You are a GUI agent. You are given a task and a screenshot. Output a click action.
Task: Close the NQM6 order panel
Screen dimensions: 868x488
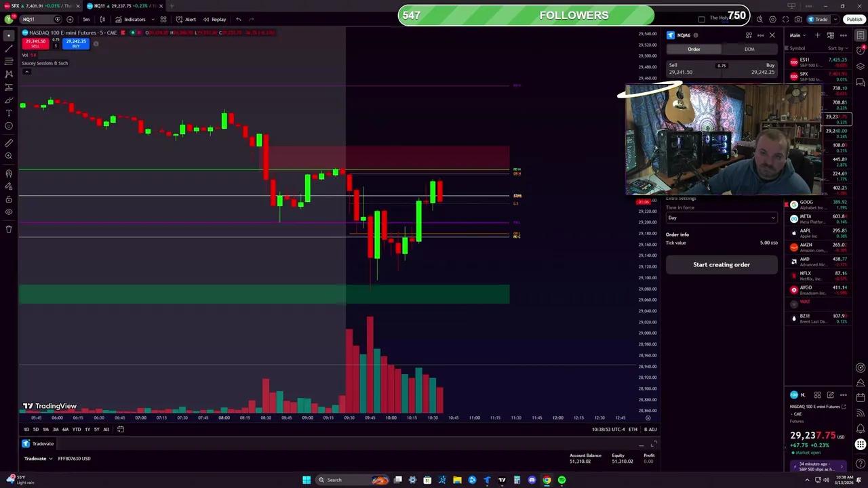[772, 35]
